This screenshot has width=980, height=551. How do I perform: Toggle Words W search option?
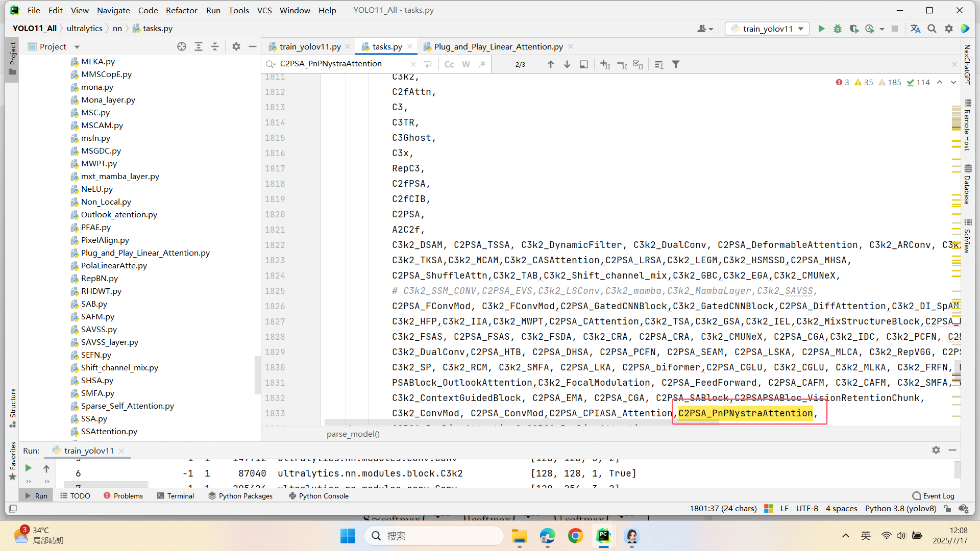click(x=465, y=64)
